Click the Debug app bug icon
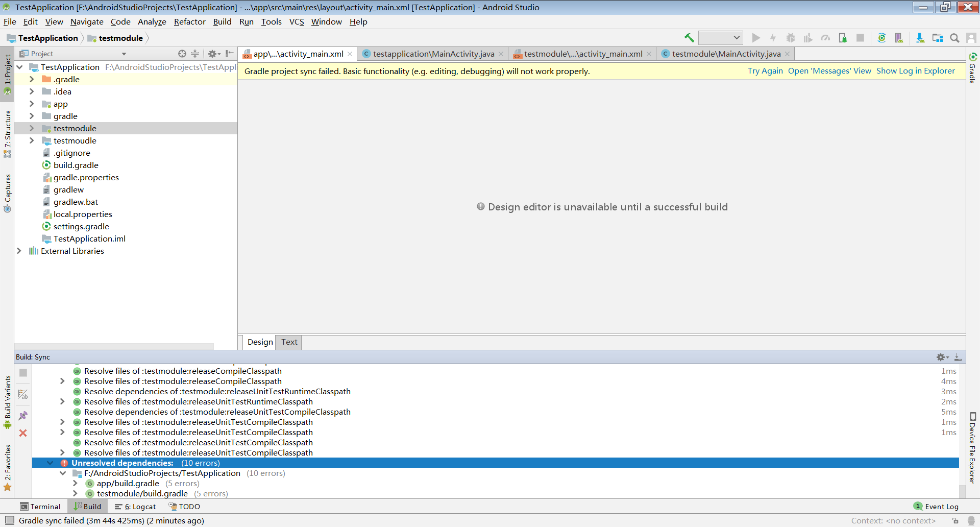 click(x=791, y=38)
